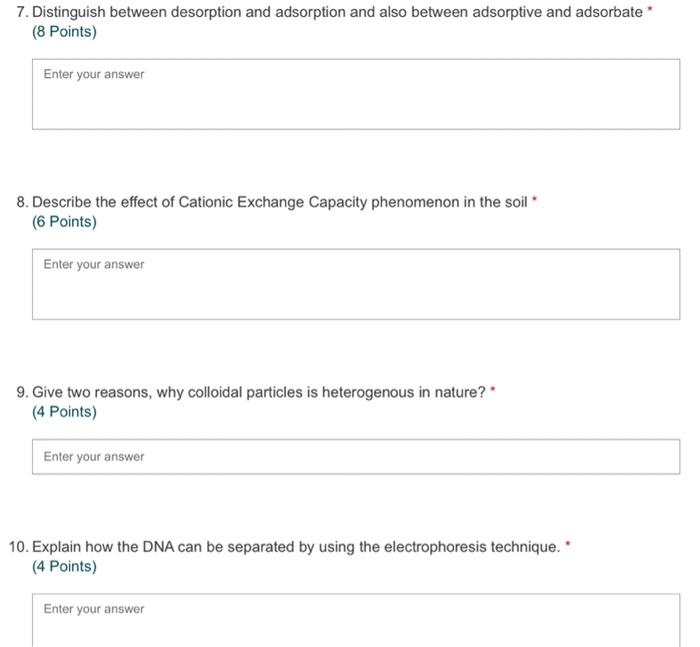Image resolution: width=700 pixels, height=647 pixels.
Task: Click the question number 7 label
Action: coord(22,12)
